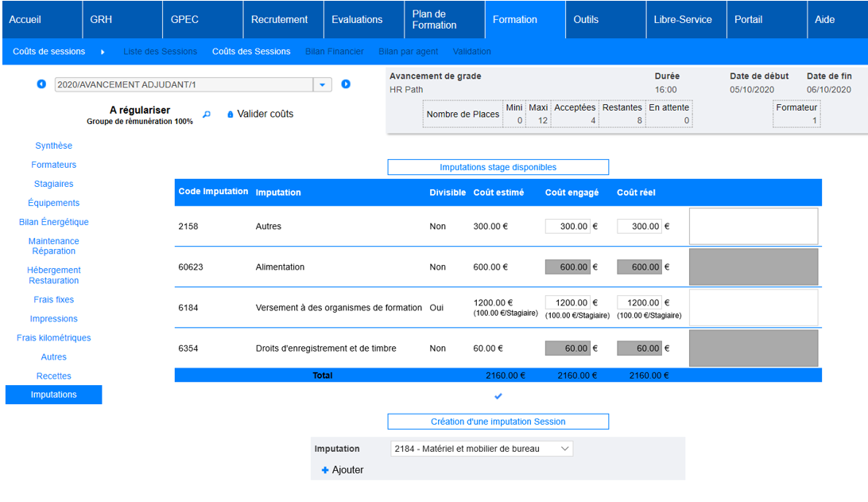Select Hébergement Restauration in the sidebar
The height and width of the screenshot is (502, 868).
point(53,275)
